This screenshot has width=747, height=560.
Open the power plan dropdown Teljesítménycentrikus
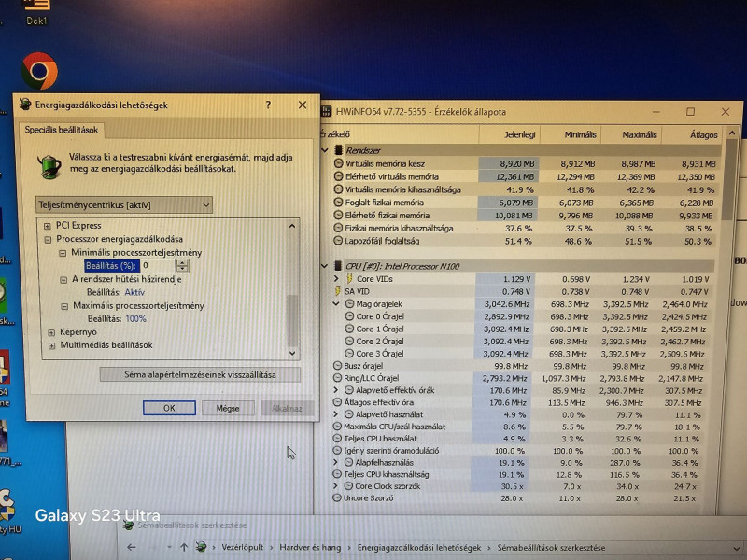coord(124,205)
